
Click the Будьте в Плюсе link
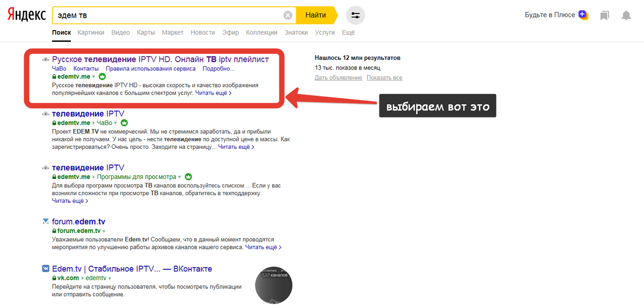[x=550, y=15]
